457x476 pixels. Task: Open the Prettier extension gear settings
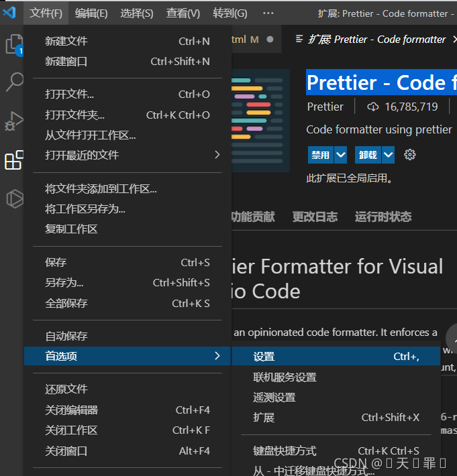click(x=409, y=155)
